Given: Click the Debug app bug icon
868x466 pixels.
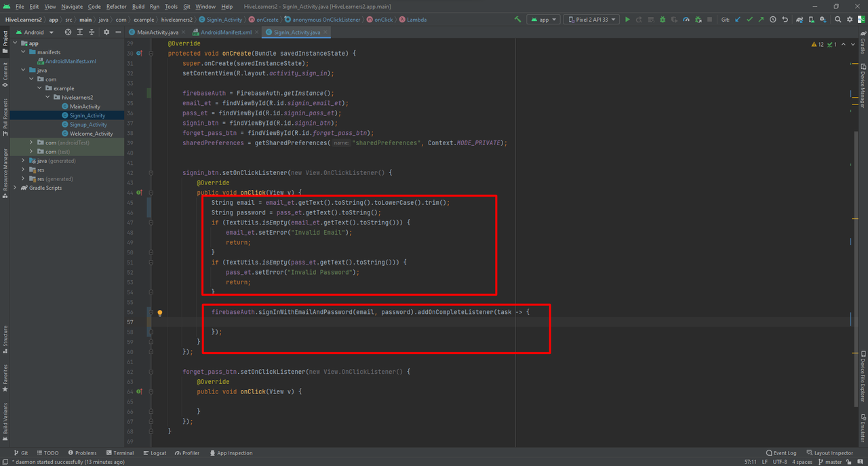Looking at the screenshot, I should click(x=663, y=20).
